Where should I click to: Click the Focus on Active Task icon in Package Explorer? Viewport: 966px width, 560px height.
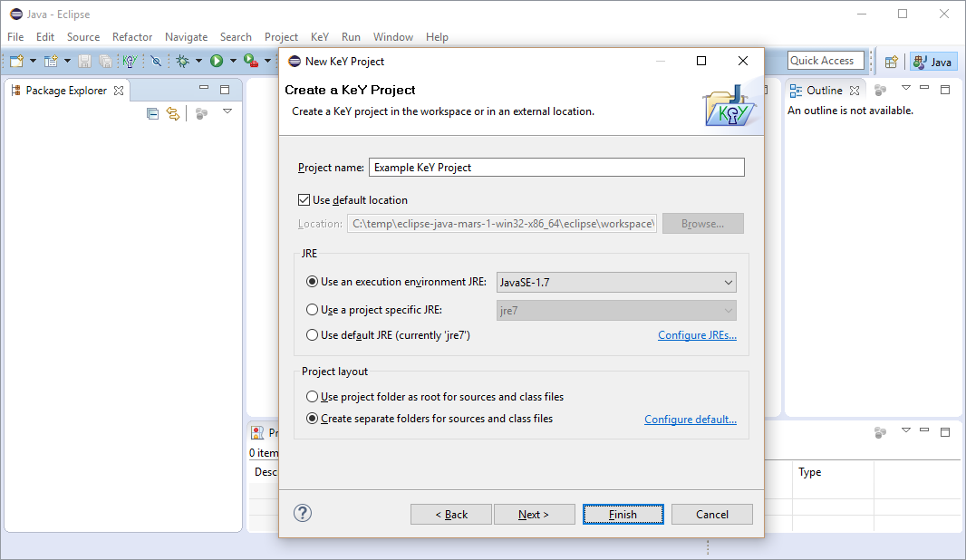click(201, 113)
